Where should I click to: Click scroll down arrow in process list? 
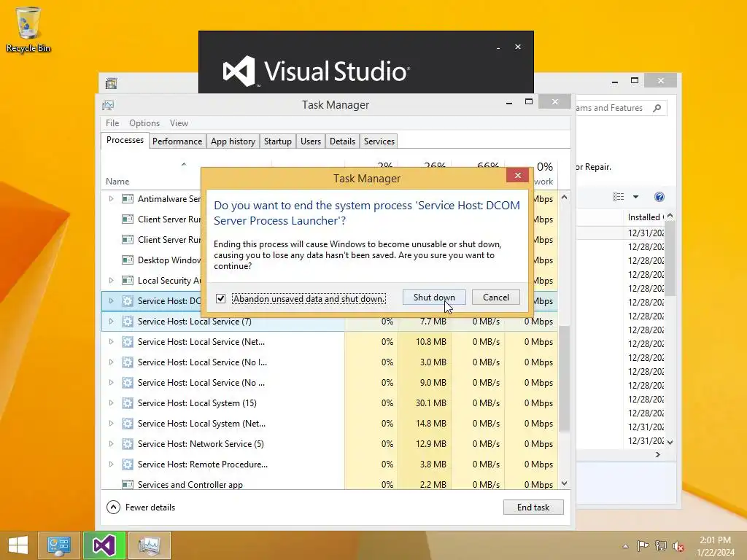click(564, 483)
